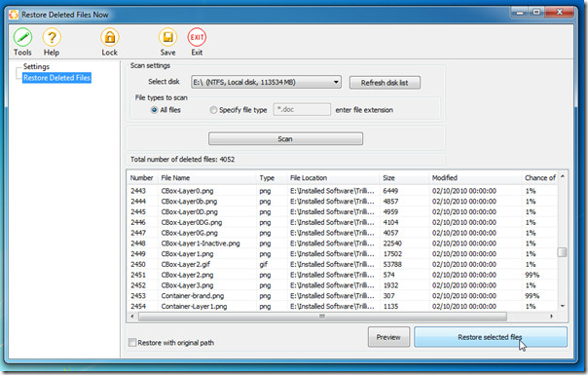The image size is (588, 375).
Task: Click the Refresh disk list button
Action: coord(385,83)
